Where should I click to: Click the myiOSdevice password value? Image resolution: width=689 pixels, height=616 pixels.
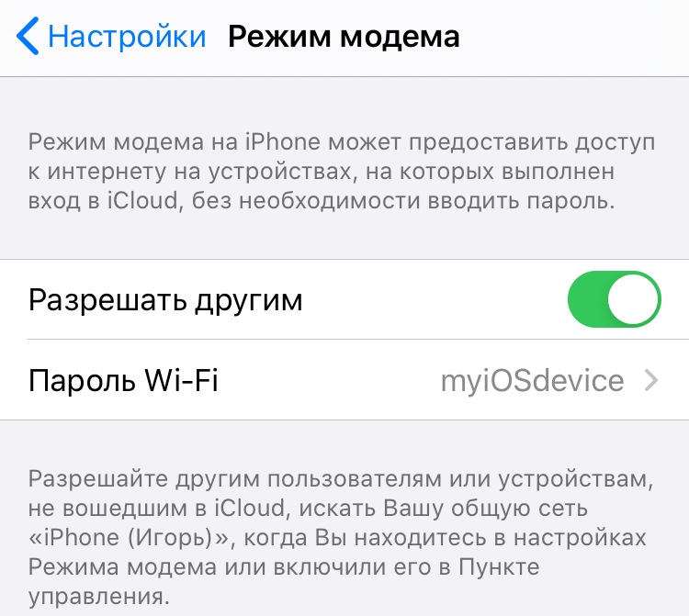click(x=532, y=381)
